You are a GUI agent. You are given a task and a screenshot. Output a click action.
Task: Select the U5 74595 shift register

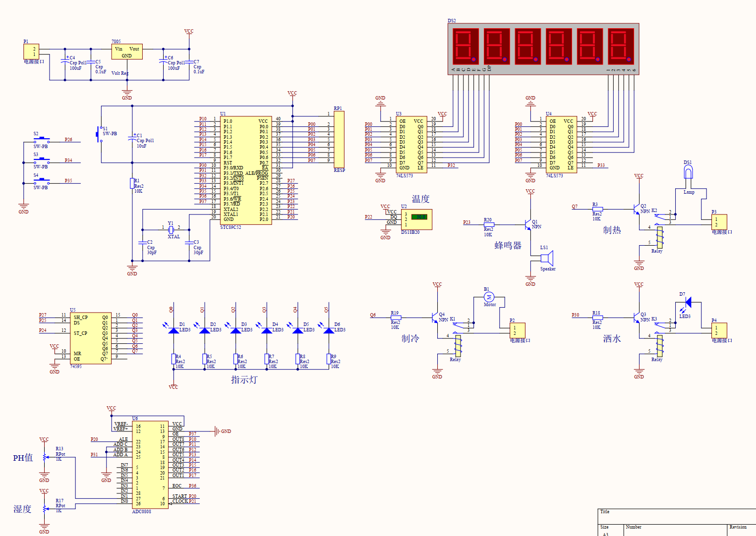pos(91,338)
